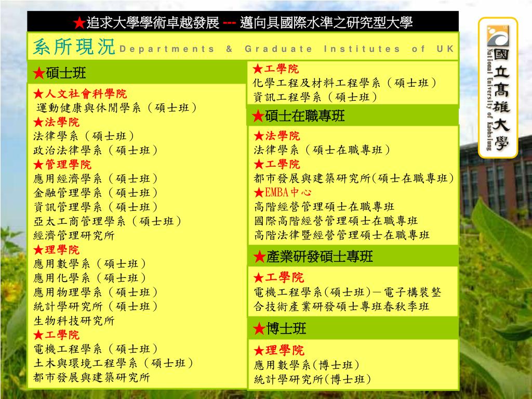This screenshot has height=399, width=532.
Task: Select 高階法律暨經營管理碩士在職專班
Action: coord(342,235)
